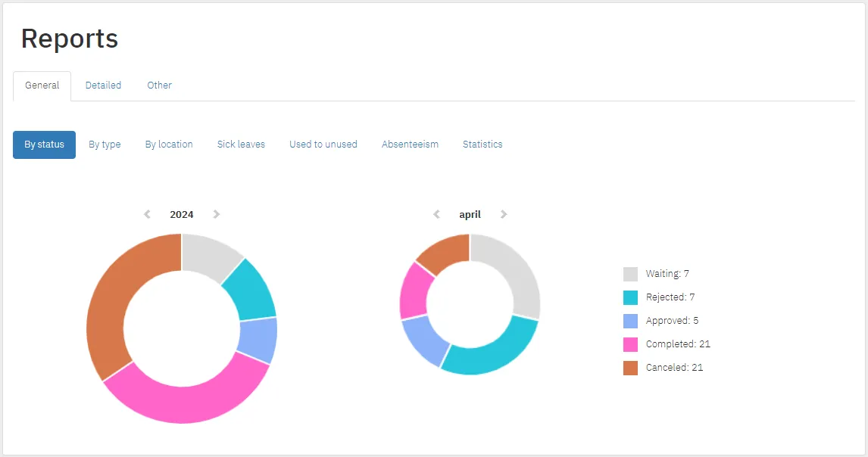The height and width of the screenshot is (457, 868).
Task: Click the april month label
Action: coord(470,215)
